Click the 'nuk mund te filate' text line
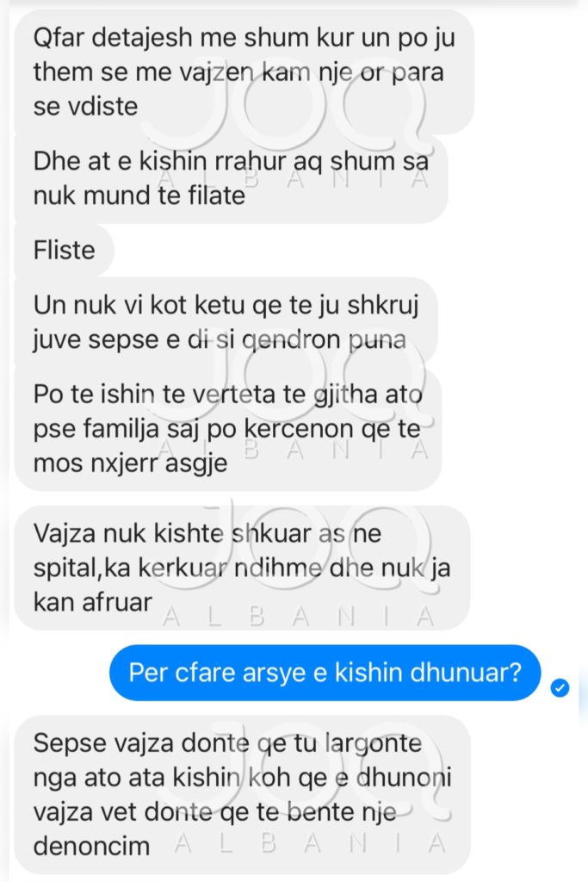This screenshot has width=588, height=882. coord(139,196)
